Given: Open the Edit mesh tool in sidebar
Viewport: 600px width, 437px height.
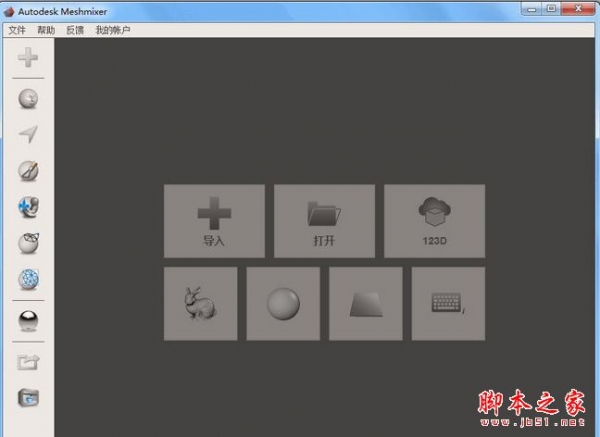Looking at the screenshot, I should pos(28,243).
